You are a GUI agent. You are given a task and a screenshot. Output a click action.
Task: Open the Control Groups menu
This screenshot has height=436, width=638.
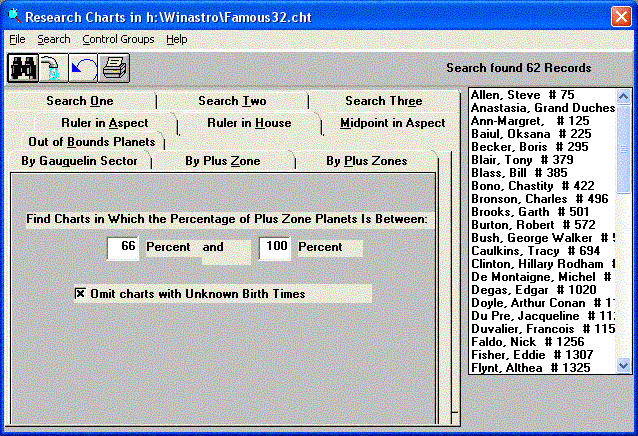pos(118,39)
